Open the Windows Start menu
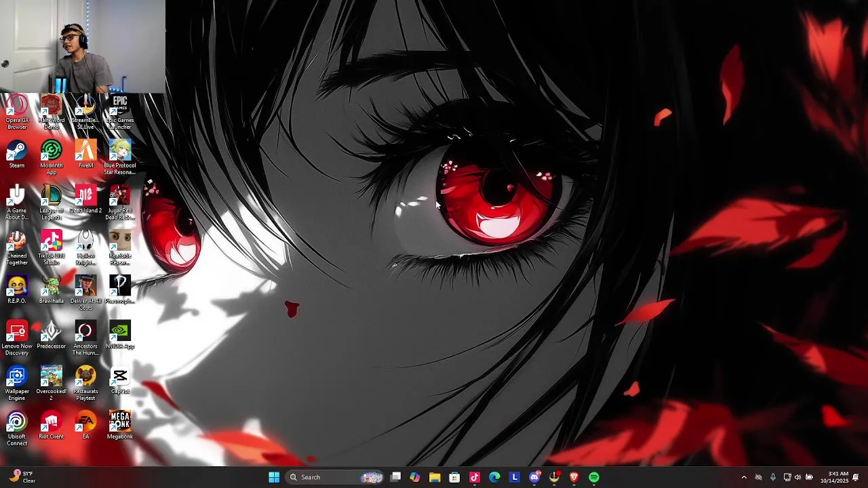Image resolution: width=868 pixels, height=488 pixels. click(x=274, y=477)
